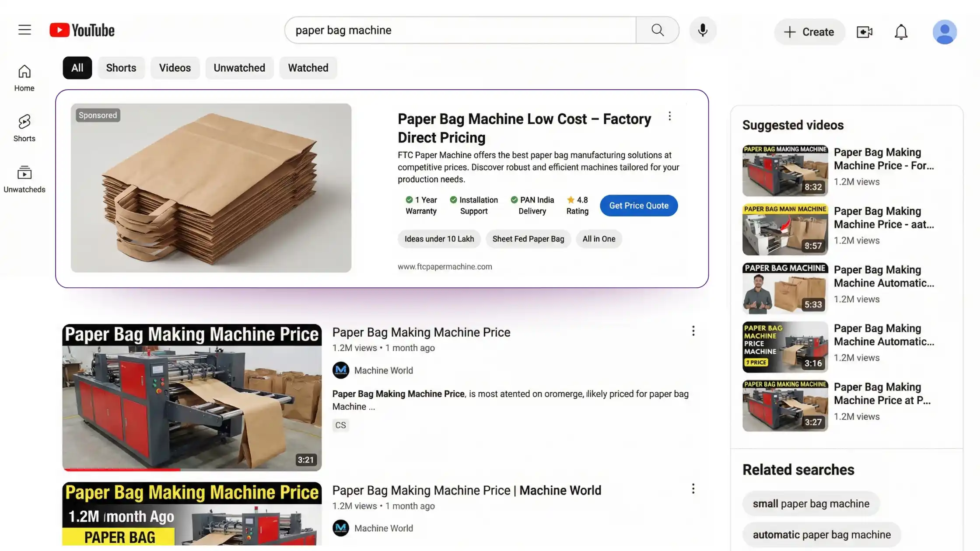Image resolution: width=980 pixels, height=551 pixels.
Task: Click the YouTube logo
Action: (82, 30)
